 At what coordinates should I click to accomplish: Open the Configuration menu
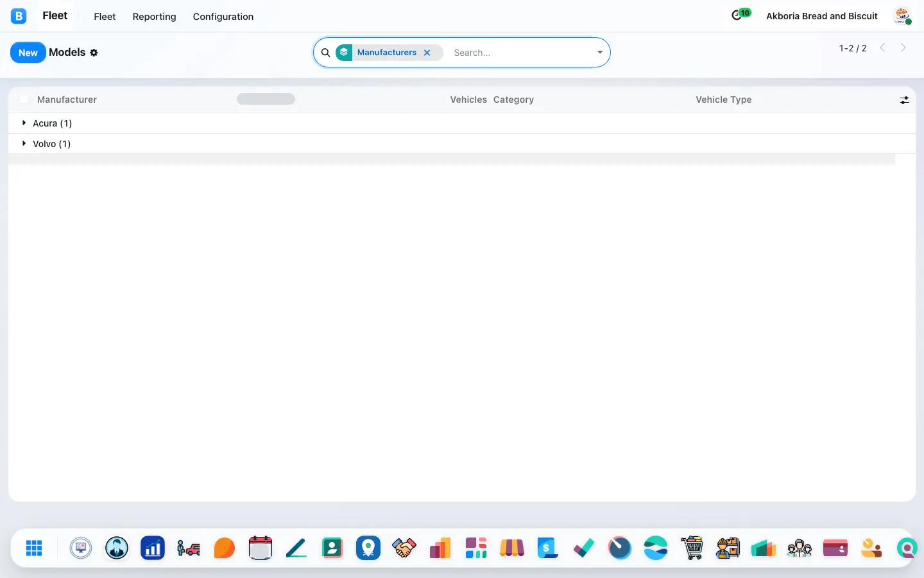(223, 16)
